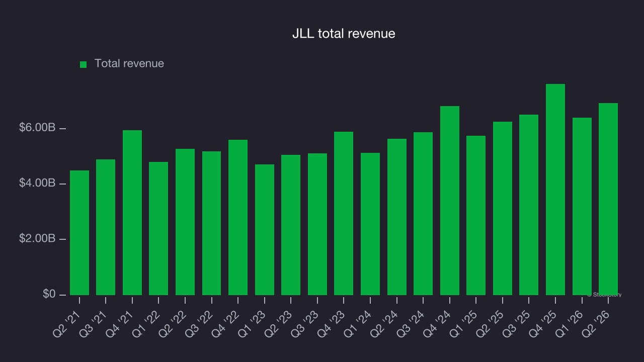Select the Q2 '24 revenue bar
The width and height of the screenshot is (644, 362).
397,217
